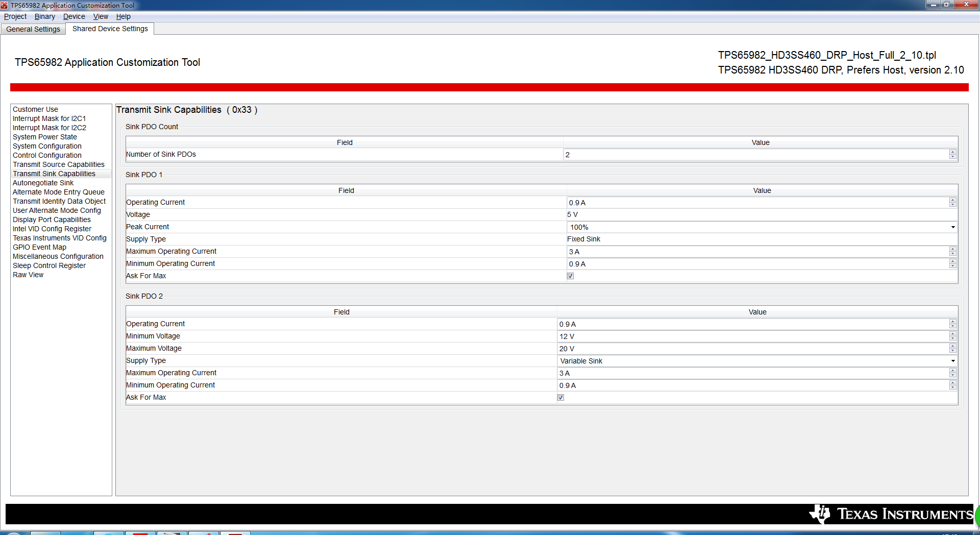Screen dimensions: 980x535
Task: Select Customer Use in the register list
Action: [35, 109]
